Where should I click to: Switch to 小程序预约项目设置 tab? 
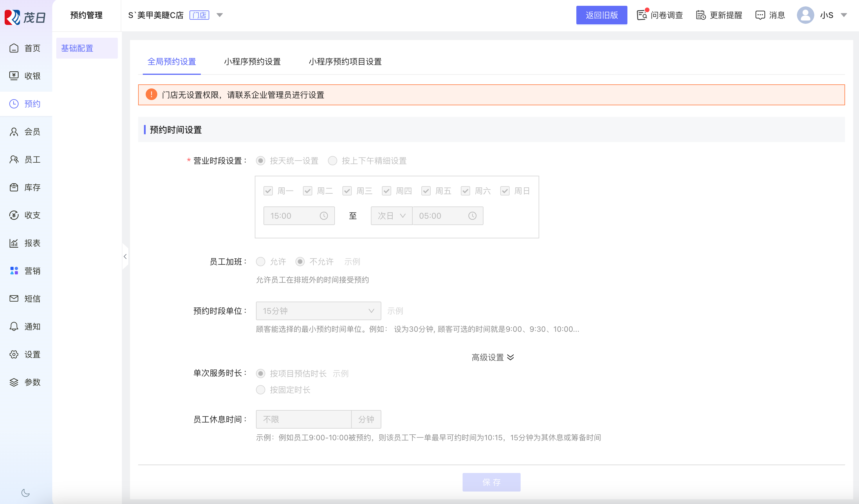pyautogui.click(x=345, y=62)
